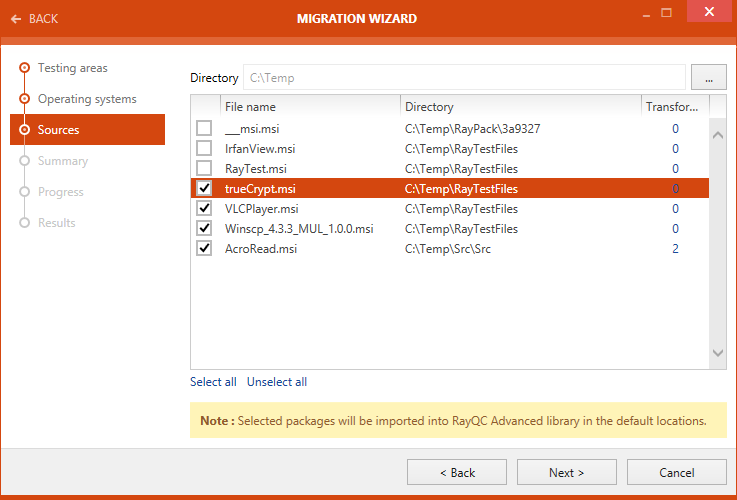Uncheck the AcroRead.msi checkbox
737x500 pixels.
point(204,248)
